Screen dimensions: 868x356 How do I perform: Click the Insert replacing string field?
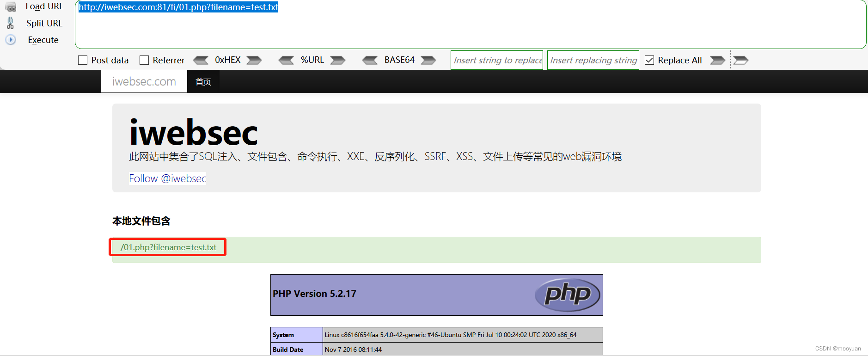[593, 60]
